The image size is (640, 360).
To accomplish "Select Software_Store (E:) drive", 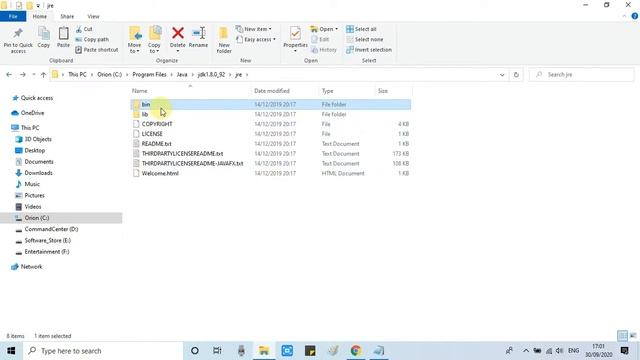I will tap(47, 240).
